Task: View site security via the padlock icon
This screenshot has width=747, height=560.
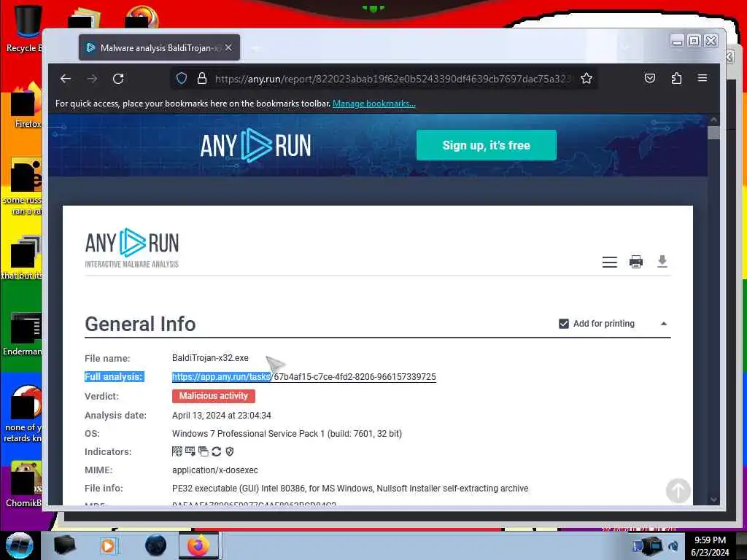Action: point(202,79)
